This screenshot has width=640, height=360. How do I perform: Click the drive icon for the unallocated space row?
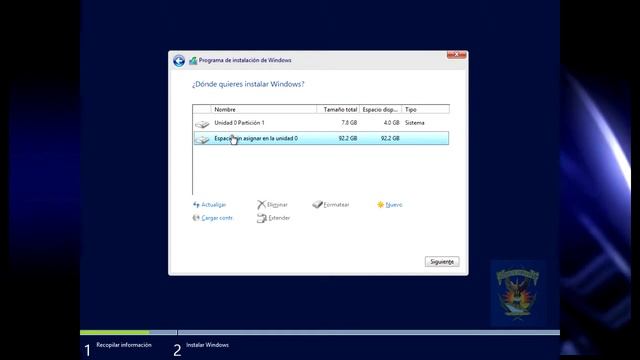pyautogui.click(x=202, y=139)
